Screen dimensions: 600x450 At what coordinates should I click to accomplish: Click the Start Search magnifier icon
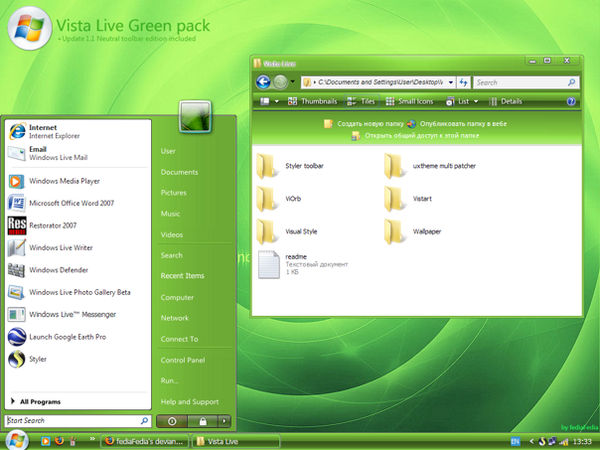(x=144, y=421)
